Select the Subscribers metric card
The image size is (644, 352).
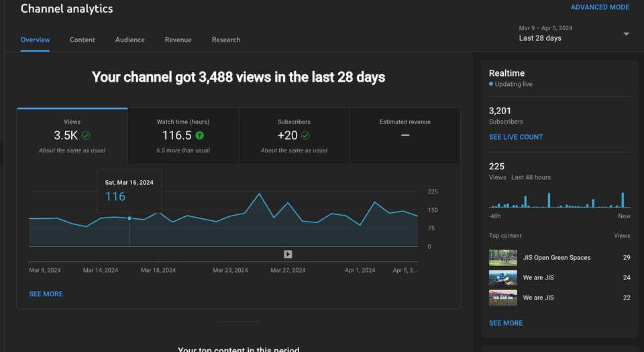coord(294,136)
